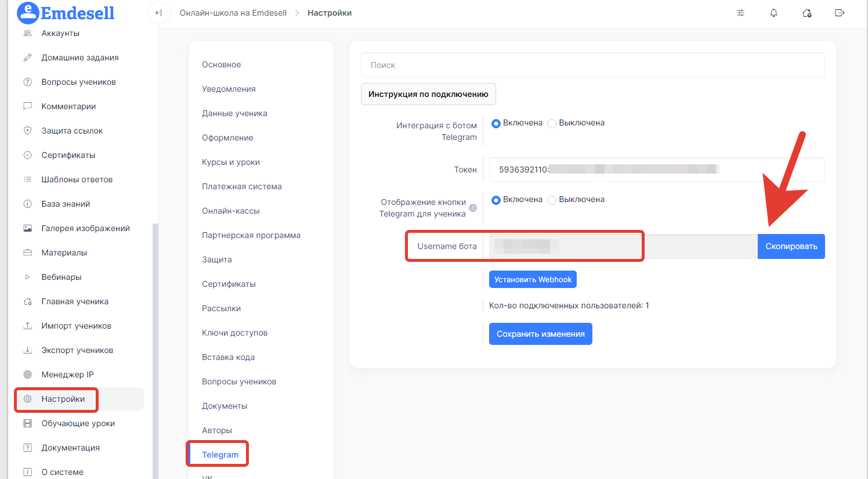Open the Вставка кода settings section
The height and width of the screenshot is (479, 868).
pos(228,357)
